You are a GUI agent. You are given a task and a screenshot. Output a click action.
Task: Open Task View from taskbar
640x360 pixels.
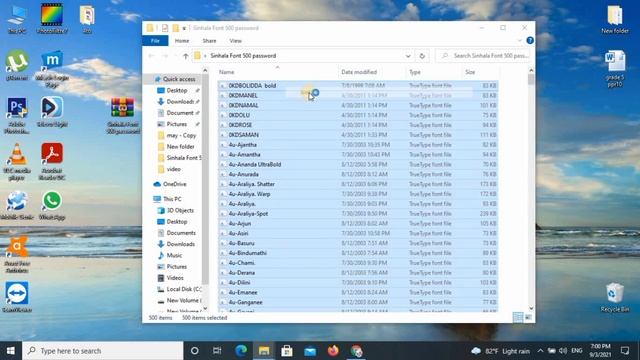[217, 351]
